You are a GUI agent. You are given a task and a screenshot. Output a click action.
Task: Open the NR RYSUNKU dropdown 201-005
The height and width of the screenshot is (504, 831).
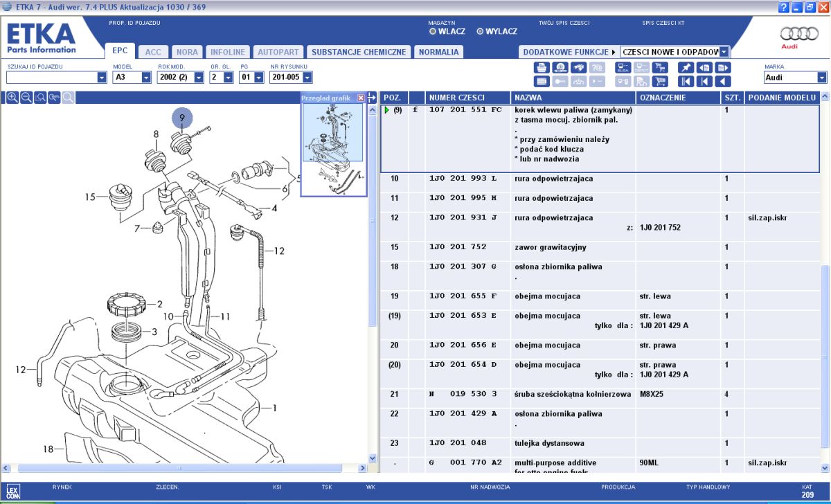(291, 78)
